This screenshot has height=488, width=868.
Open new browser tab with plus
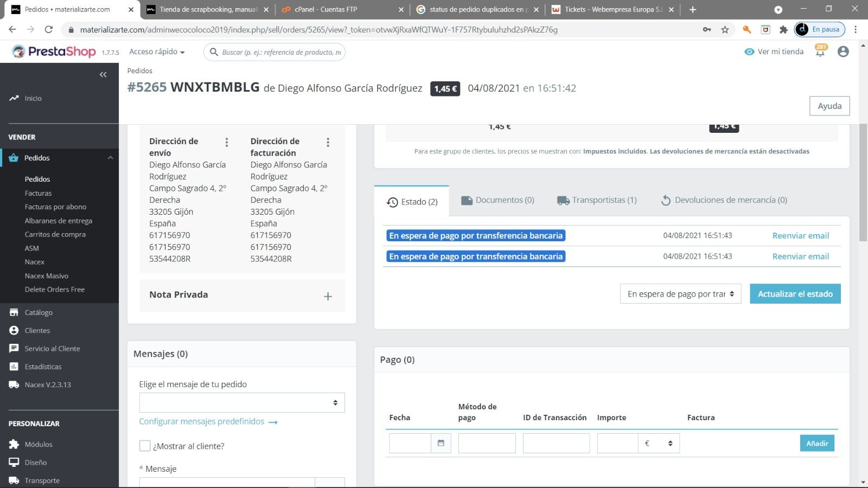pyautogui.click(x=692, y=9)
